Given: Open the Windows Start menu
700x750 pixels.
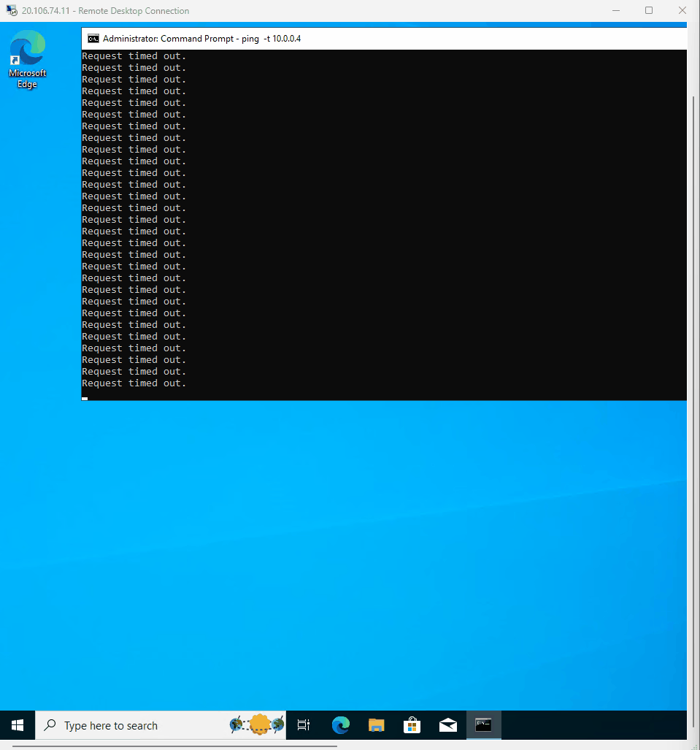Looking at the screenshot, I should point(18,725).
